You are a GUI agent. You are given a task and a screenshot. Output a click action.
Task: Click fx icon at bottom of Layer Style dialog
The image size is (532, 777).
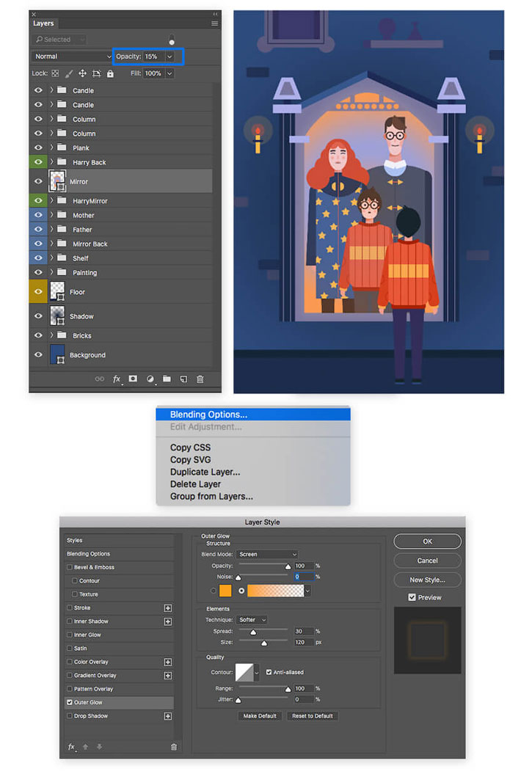72,747
